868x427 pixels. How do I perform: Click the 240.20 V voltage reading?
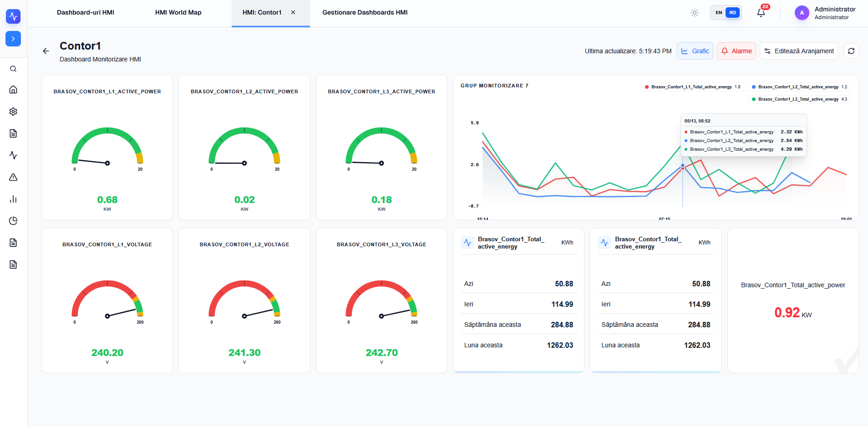click(107, 353)
